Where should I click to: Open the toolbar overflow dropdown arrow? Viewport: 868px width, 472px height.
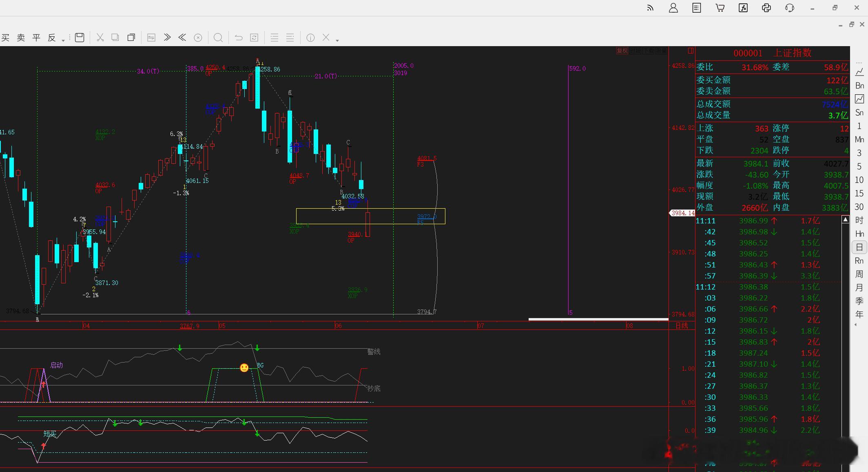click(337, 40)
